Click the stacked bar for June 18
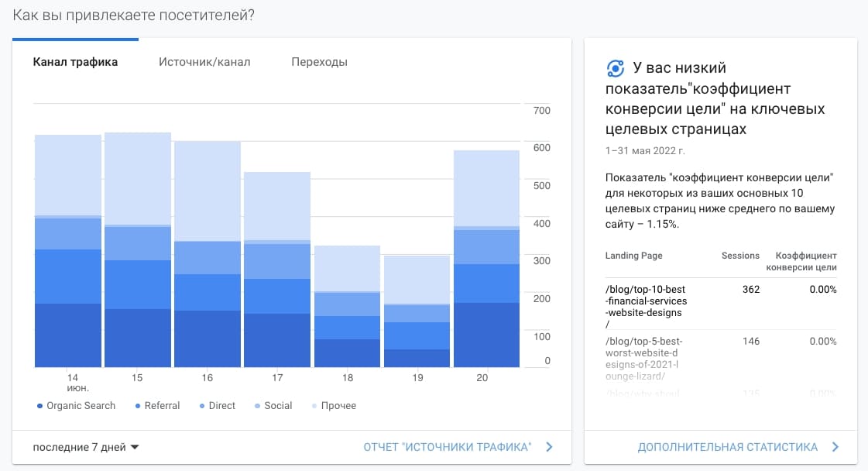The height and width of the screenshot is (471, 868). (x=347, y=307)
